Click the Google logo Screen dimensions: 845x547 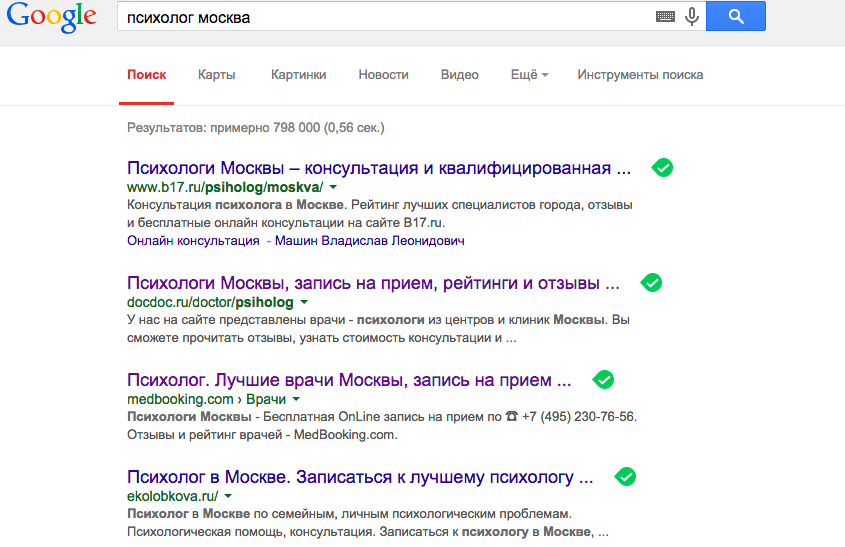tap(52, 17)
